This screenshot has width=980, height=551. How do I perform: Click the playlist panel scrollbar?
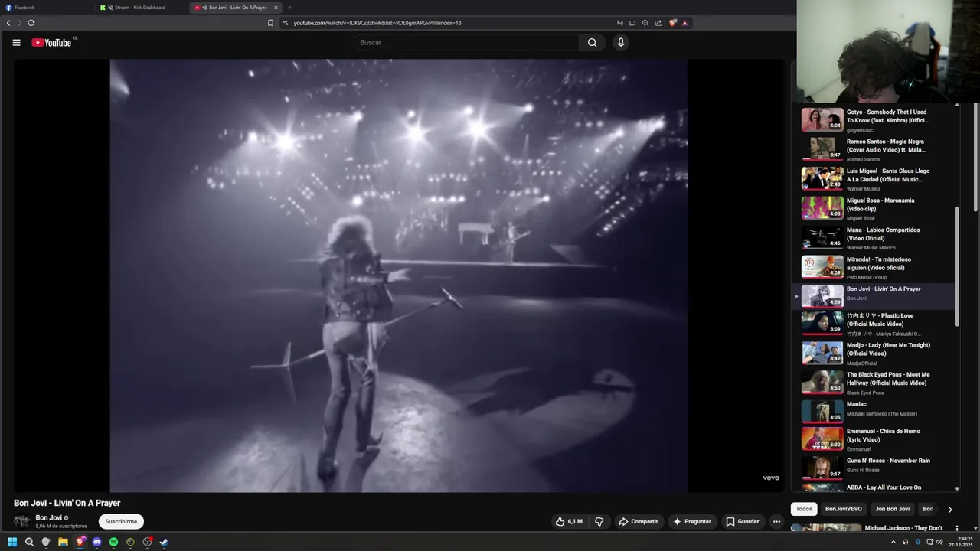(x=957, y=266)
